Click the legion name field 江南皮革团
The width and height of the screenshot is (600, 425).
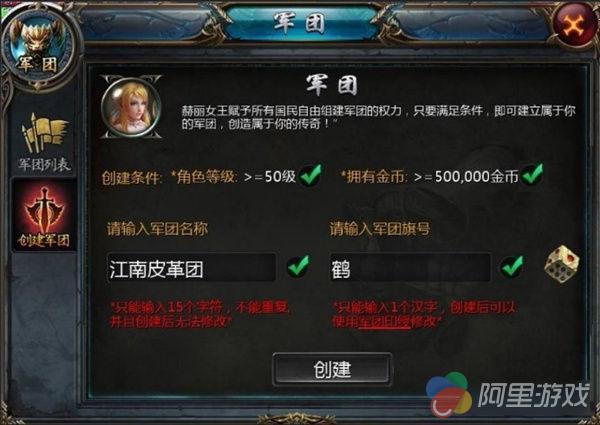click(x=191, y=268)
